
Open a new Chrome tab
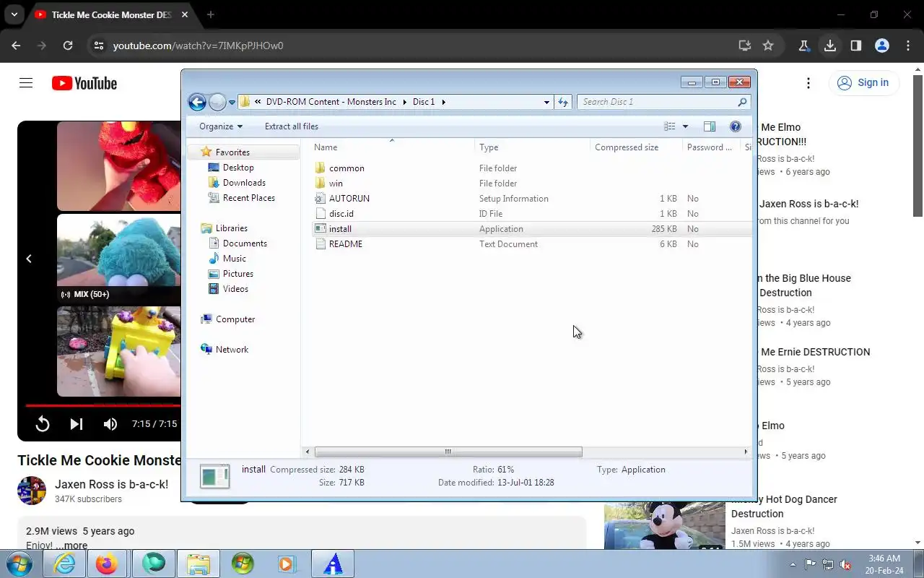211,14
